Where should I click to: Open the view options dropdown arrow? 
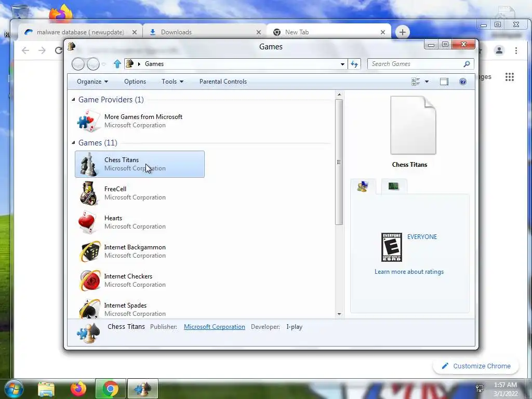click(x=427, y=82)
